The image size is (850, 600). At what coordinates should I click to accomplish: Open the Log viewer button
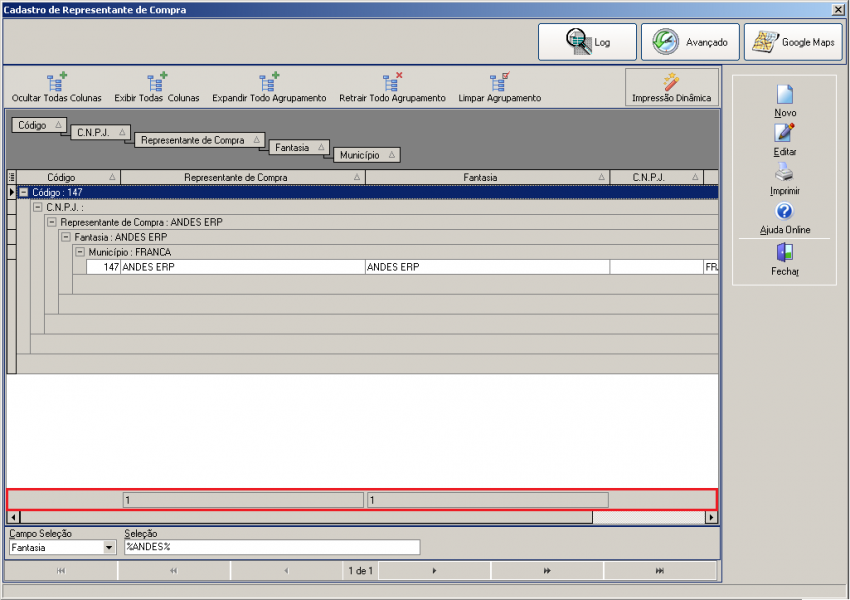coord(587,42)
